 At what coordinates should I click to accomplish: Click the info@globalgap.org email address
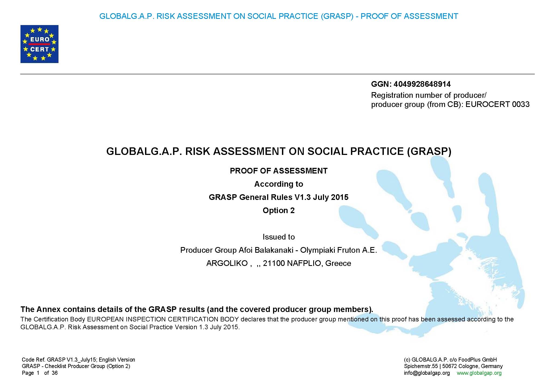tap(427, 373)
